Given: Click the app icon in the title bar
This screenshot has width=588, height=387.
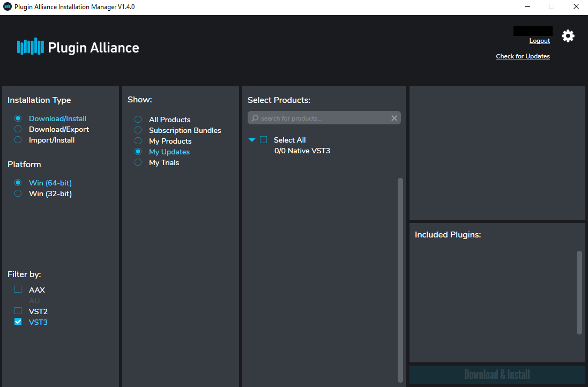Looking at the screenshot, I should (x=6, y=6).
